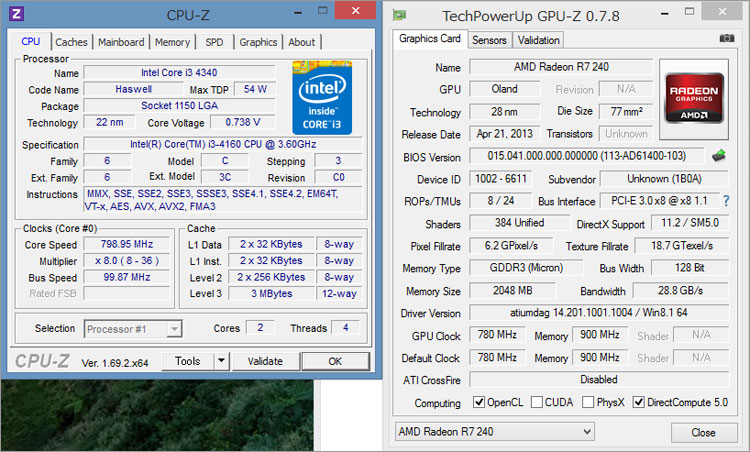The width and height of the screenshot is (750, 452).
Task: Click the Close button in GPU-Z
Action: [702, 432]
